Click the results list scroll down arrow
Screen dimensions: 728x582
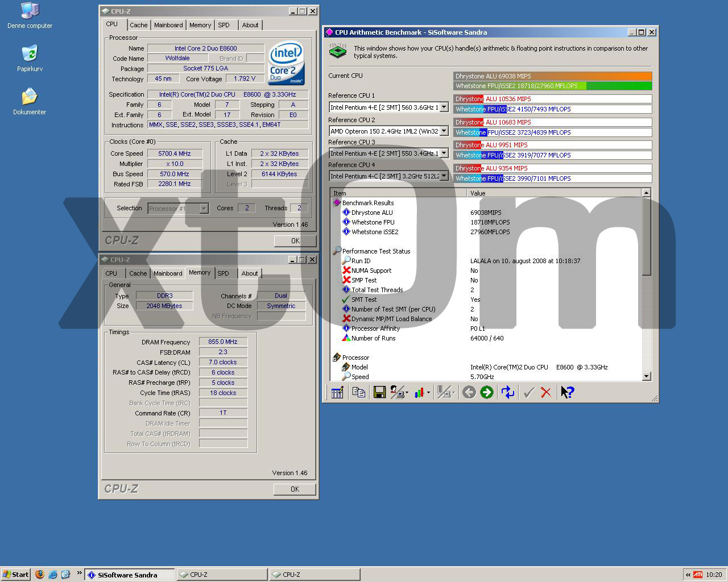(x=646, y=376)
